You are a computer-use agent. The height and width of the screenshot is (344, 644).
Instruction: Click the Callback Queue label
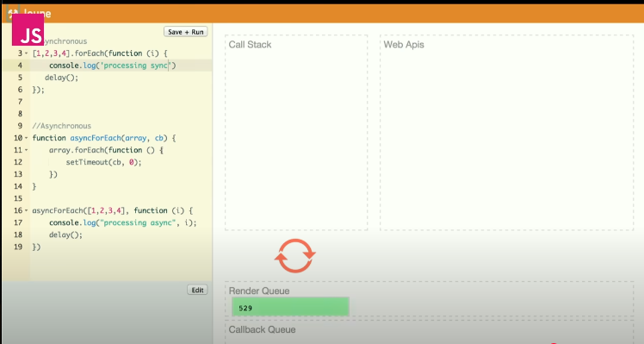[262, 329]
